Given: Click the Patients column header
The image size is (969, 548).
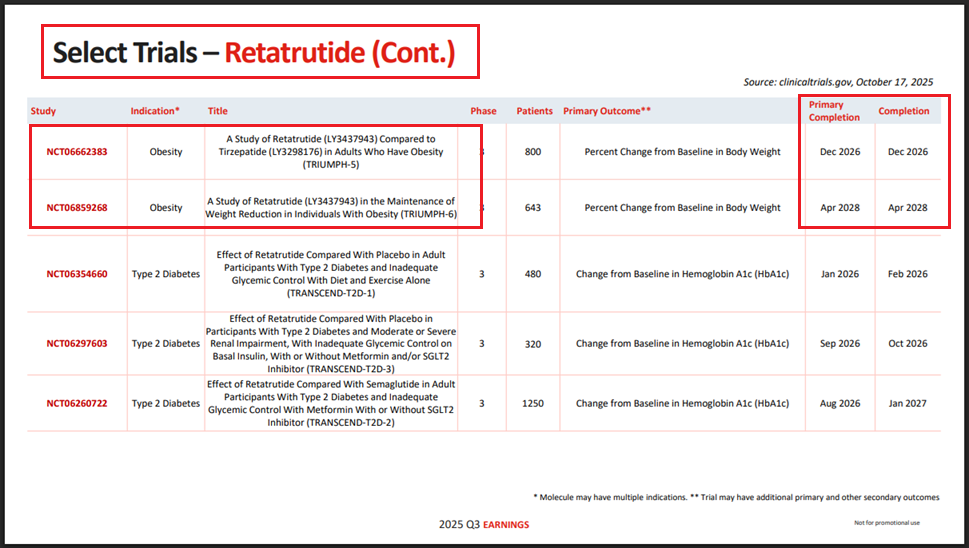Looking at the screenshot, I should click(534, 111).
